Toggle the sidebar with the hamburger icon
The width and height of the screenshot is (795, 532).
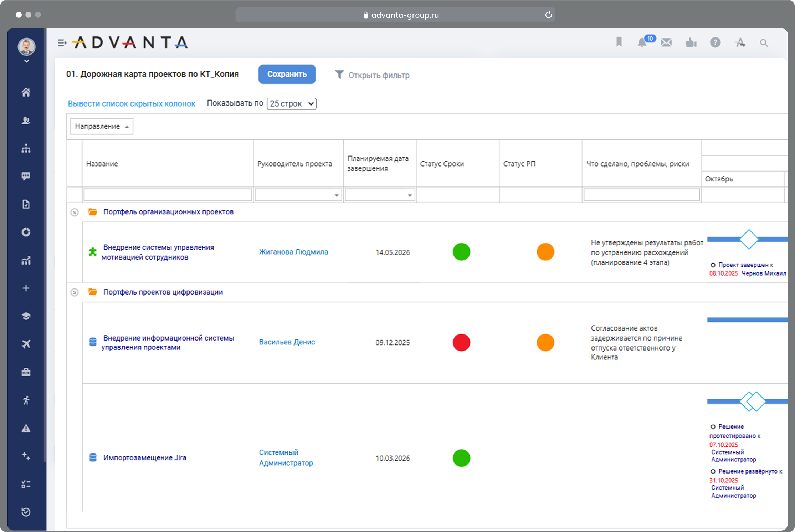point(62,43)
